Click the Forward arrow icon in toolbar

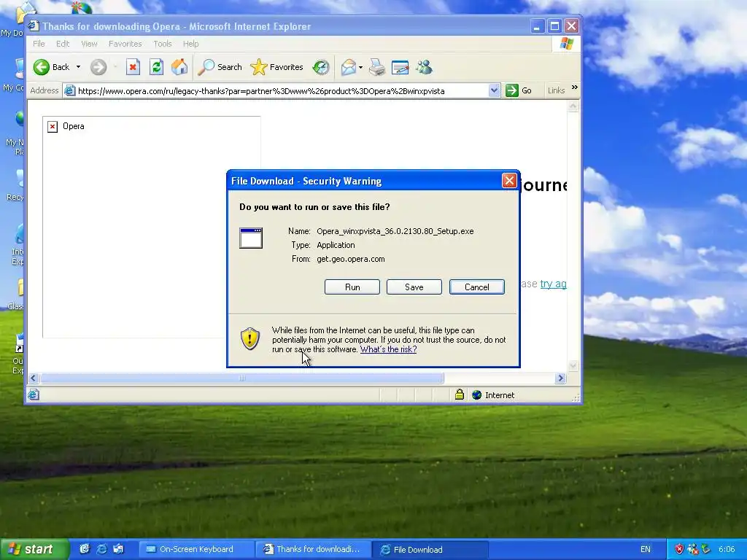(x=98, y=67)
